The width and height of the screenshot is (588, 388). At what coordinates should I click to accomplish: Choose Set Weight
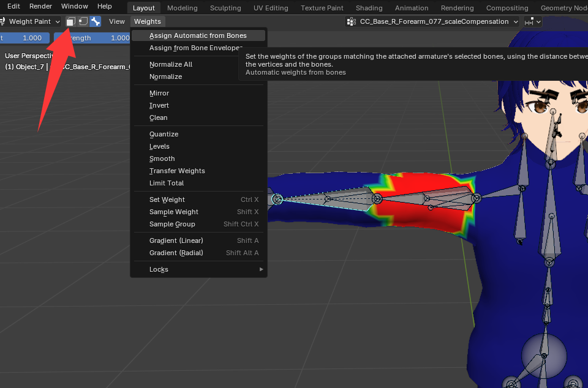point(198,200)
